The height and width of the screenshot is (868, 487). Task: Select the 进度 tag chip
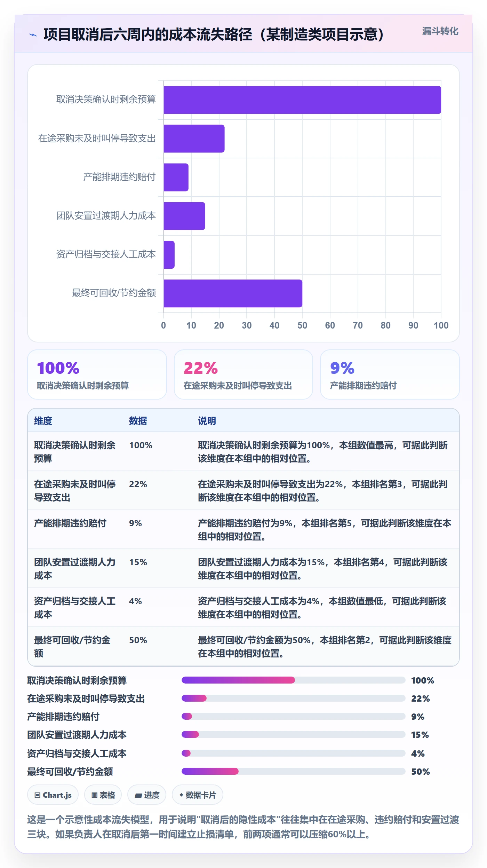(x=147, y=795)
